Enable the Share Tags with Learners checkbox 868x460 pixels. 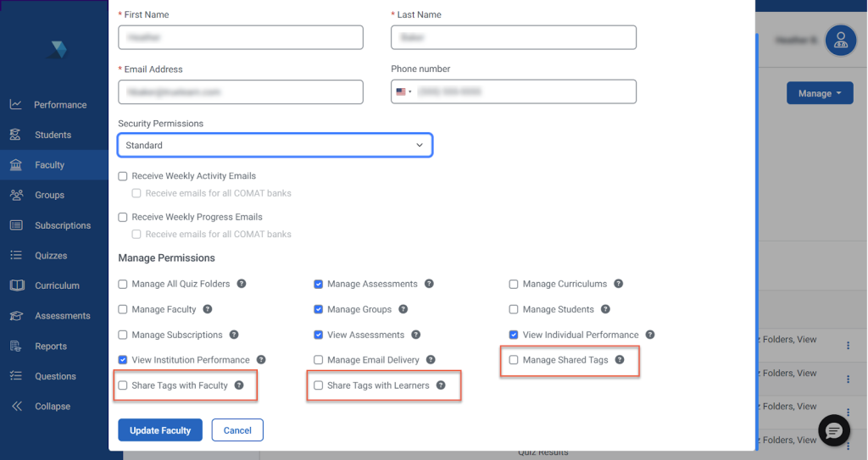pos(319,385)
